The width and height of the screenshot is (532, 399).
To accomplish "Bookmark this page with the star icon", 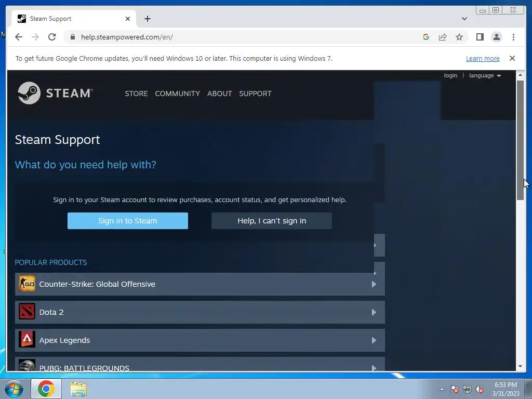I will point(459,37).
